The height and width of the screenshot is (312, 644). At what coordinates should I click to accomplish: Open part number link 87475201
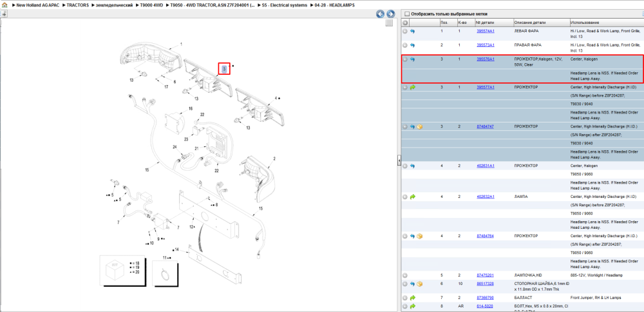point(485,275)
